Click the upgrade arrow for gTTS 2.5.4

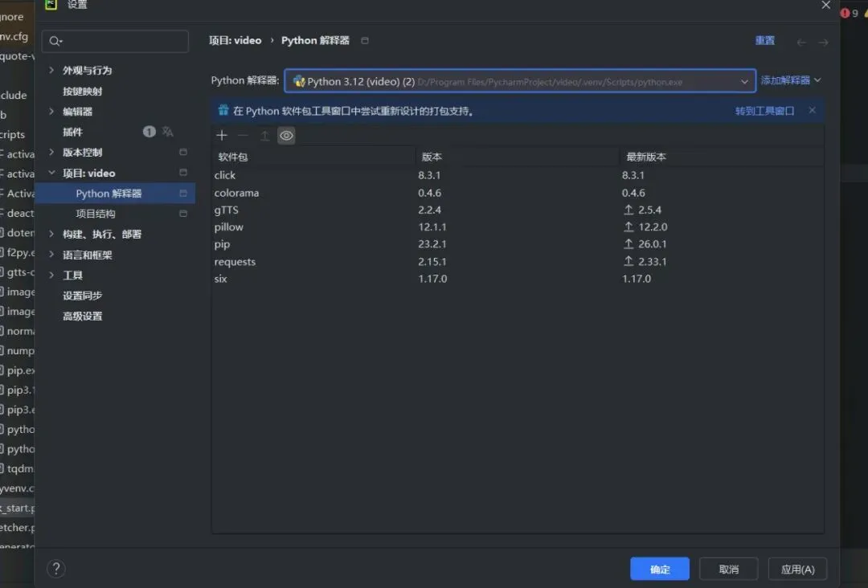[x=628, y=210]
